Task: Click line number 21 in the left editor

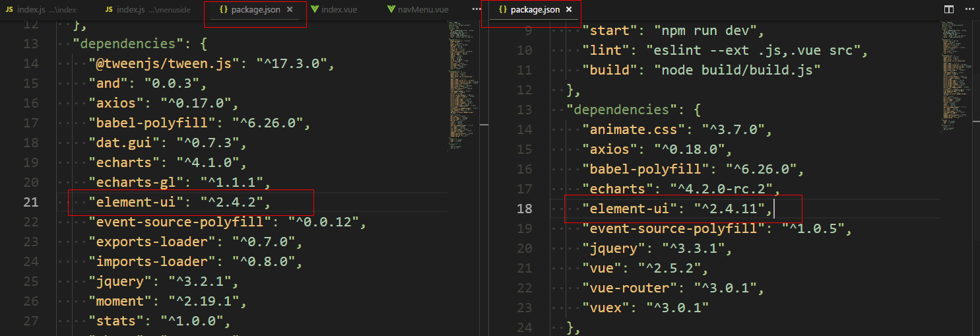Action: pyautogui.click(x=31, y=202)
